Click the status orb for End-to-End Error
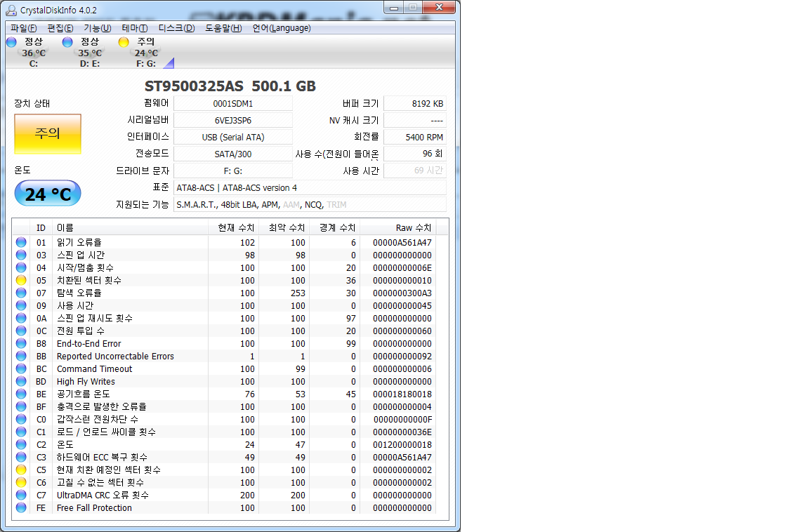The height and width of the screenshot is (532, 809). (x=21, y=343)
